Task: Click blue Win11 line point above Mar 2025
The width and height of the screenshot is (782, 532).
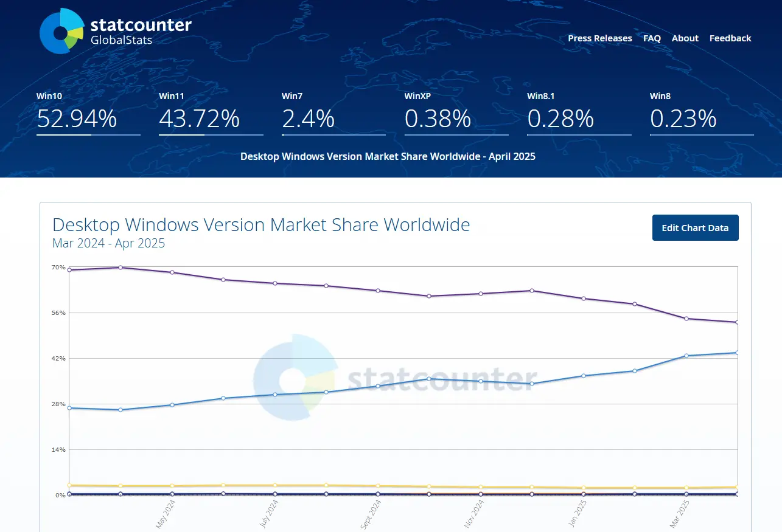Action: pyautogui.click(x=686, y=356)
